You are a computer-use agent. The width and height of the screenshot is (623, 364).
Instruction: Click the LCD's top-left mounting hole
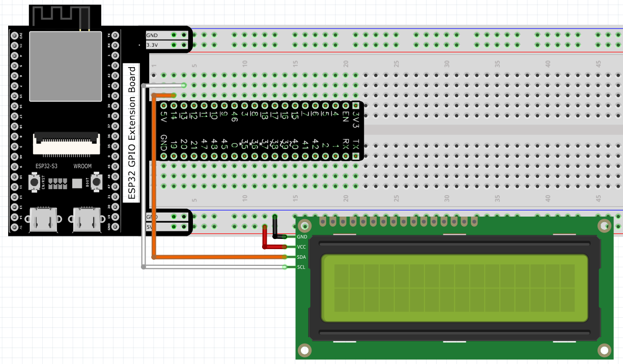coord(304,225)
